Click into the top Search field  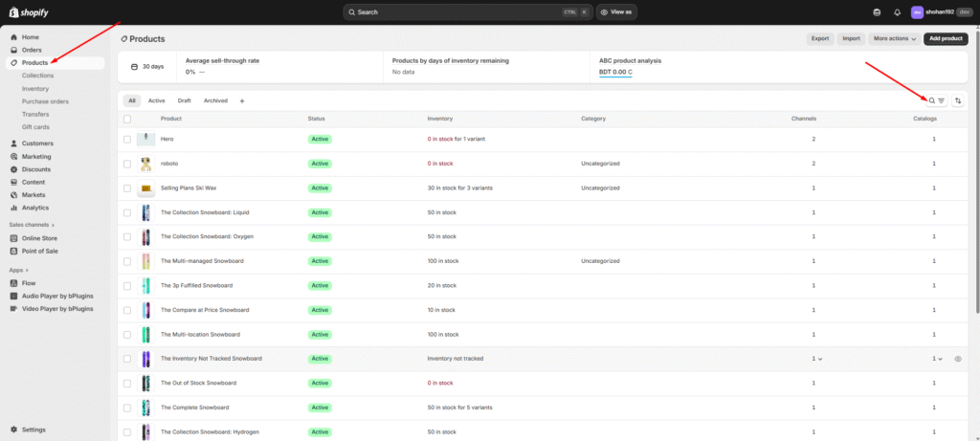point(450,12)
